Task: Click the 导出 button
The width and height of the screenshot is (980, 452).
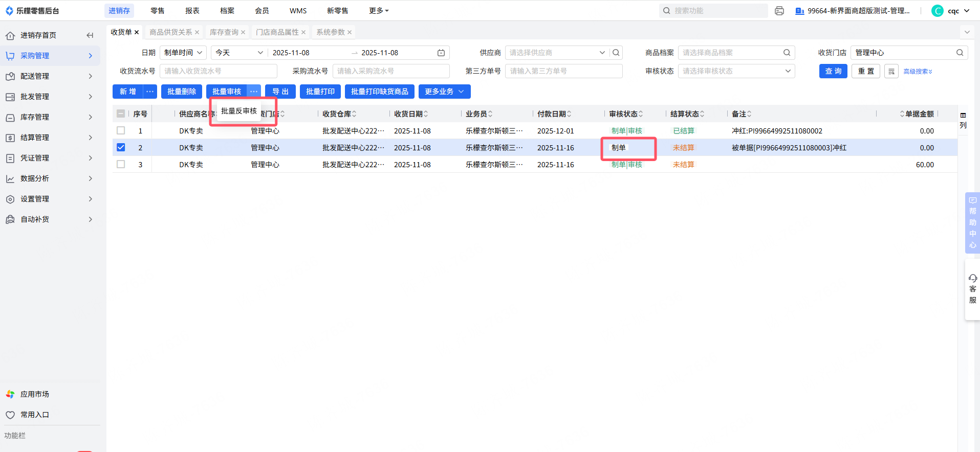Action: tap(280, 92)
